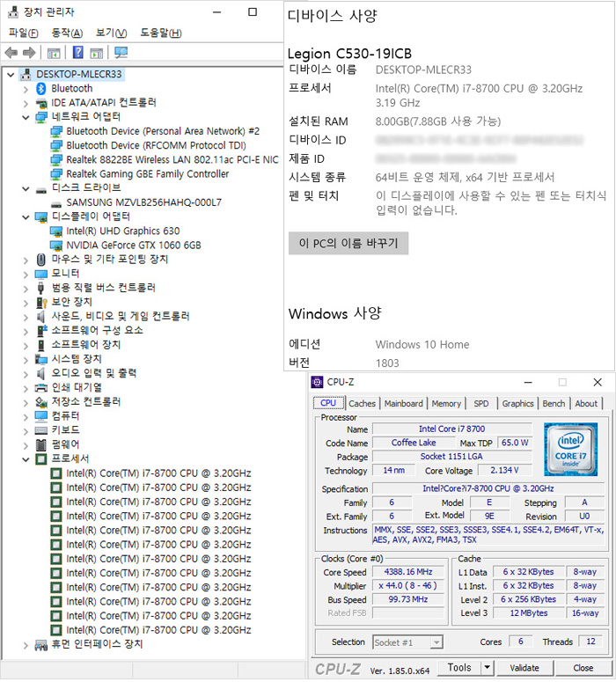Image resolution: width=616 pixels, height=682 pixels.
Task: Click the Core Speed 4388.16 MHz field
Action: tap(408, 571)
